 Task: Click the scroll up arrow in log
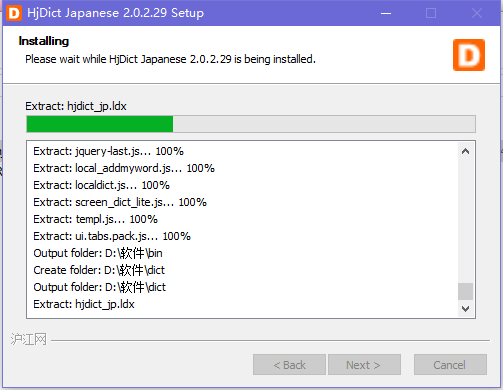pos(466,151)
